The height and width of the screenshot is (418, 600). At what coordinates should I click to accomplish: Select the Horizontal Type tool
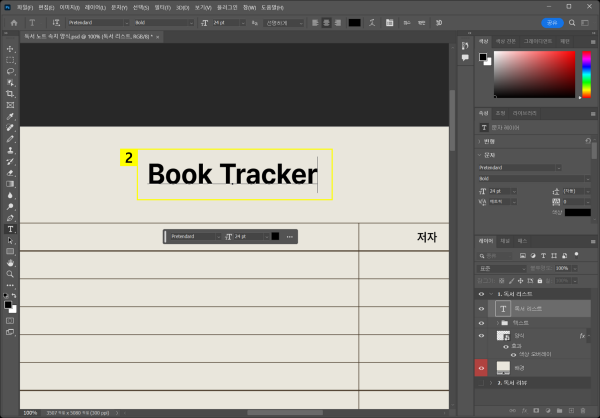[x=10, y=229]
